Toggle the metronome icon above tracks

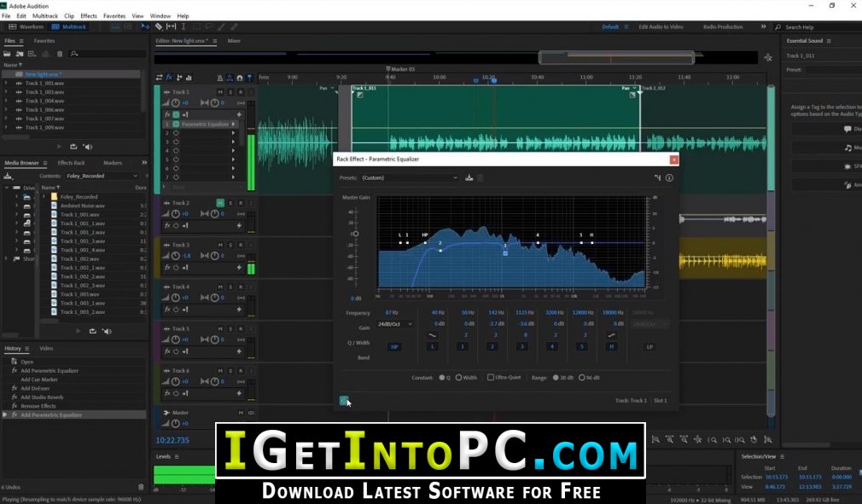pyautogui.click(x=220, y=78)
